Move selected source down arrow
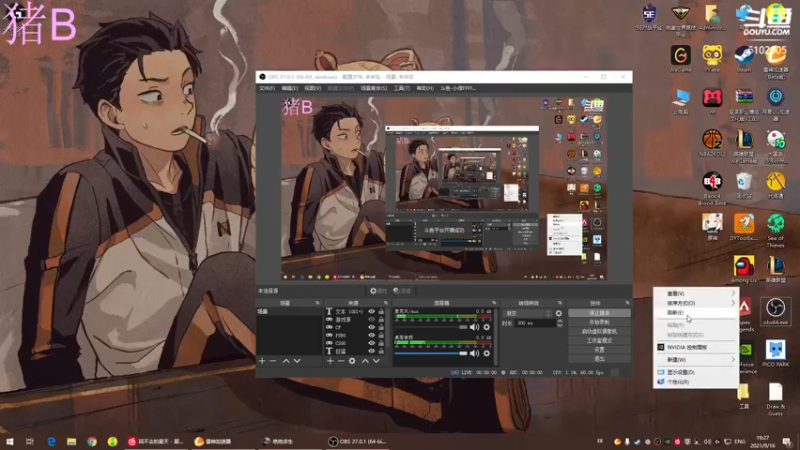Screen dimensions: 800x450 tap(377, 361)
